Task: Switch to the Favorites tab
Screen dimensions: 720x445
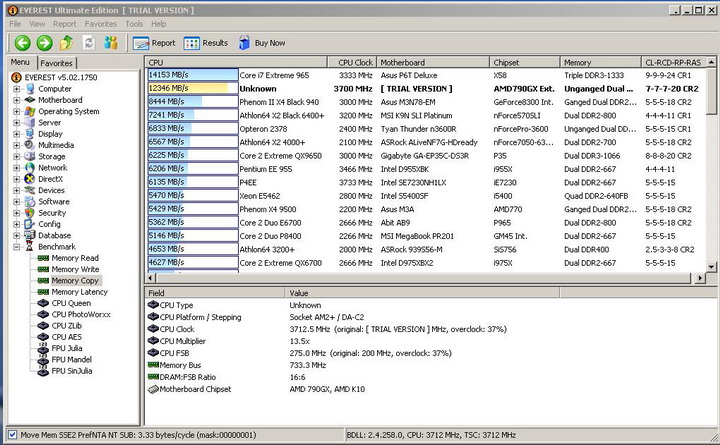Action: pos(56,63)
